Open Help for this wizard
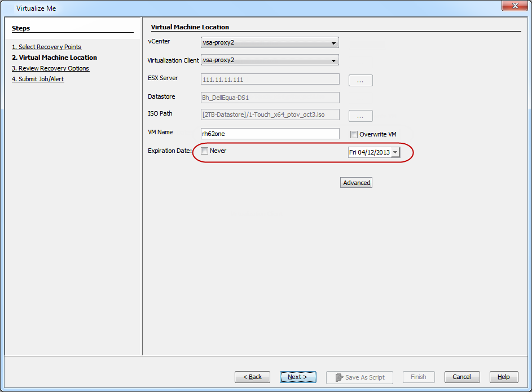532x392 pixels. 503,377
